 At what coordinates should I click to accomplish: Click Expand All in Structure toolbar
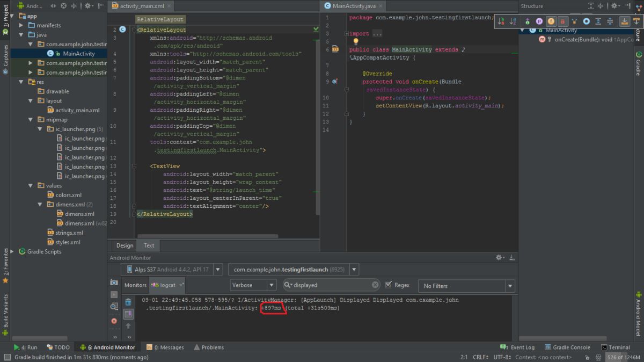pyautogui.click(x=598, y=21)
